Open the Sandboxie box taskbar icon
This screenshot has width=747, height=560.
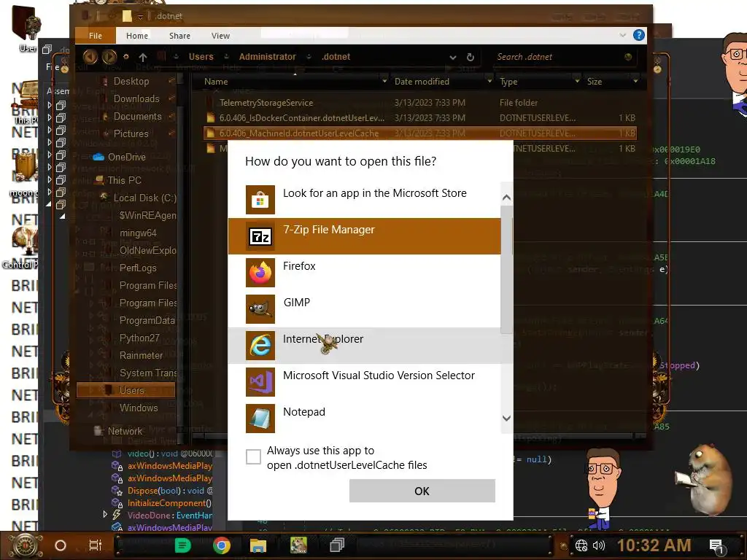[298, 545]
